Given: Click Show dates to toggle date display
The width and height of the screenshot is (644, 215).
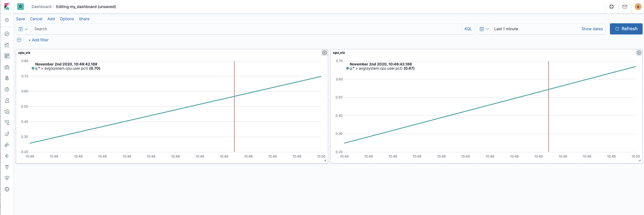Looking at the screenshot, I should pos(592,29).
